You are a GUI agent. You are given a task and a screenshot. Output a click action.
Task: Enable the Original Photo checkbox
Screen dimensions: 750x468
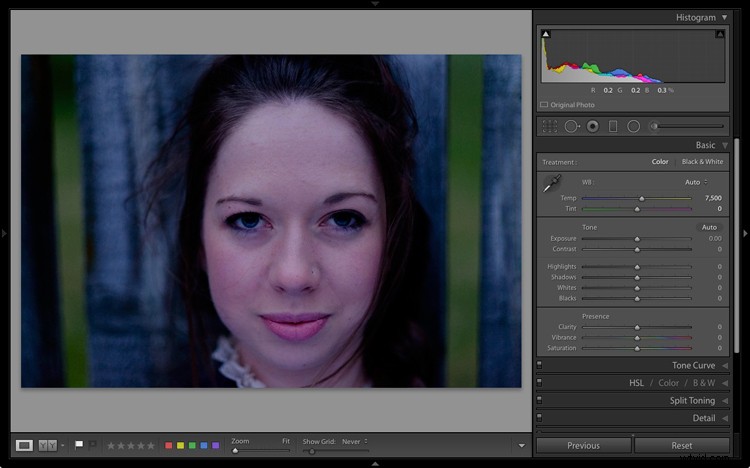point(544,105)
